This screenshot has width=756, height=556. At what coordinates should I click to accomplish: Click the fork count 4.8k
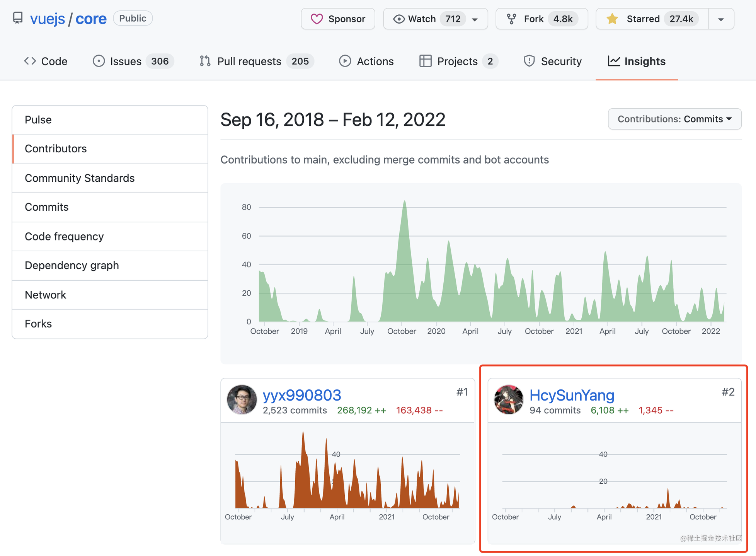click(563, 19)
